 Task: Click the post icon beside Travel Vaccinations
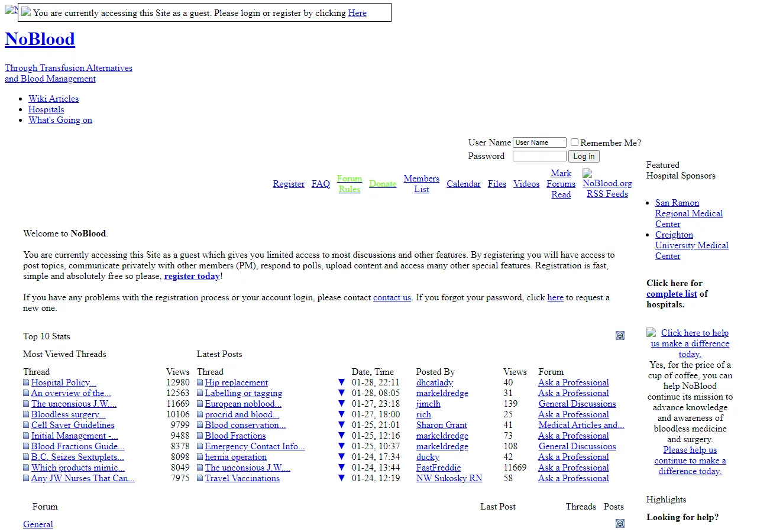click(x=200, y=478)
